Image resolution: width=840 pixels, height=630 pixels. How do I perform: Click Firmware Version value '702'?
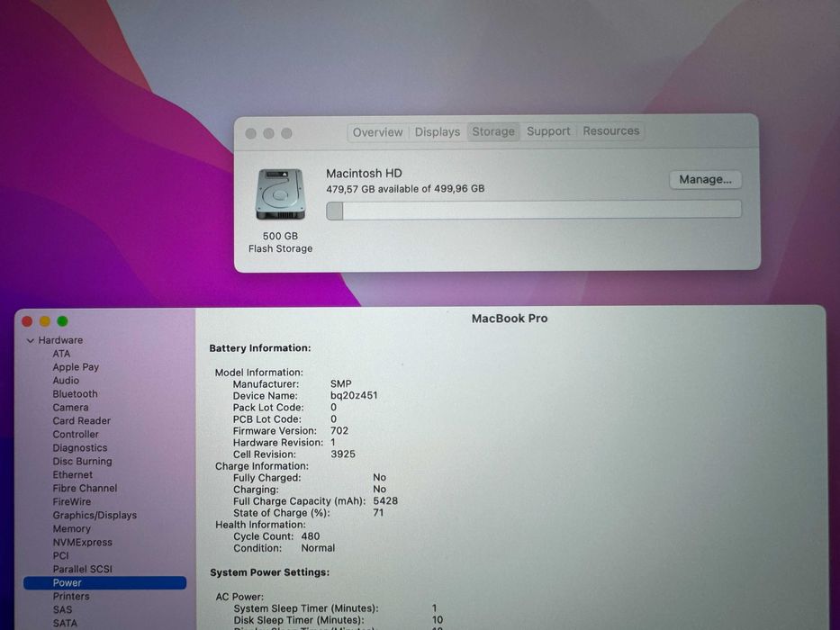pos(339,431)
